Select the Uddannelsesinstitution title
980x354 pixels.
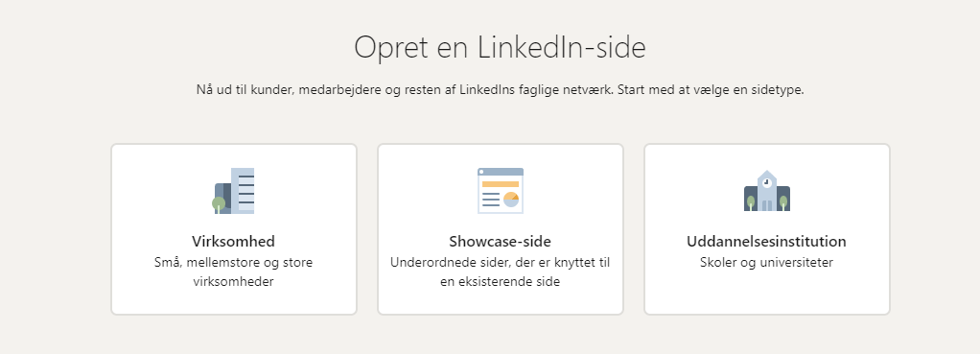point(766,242)
